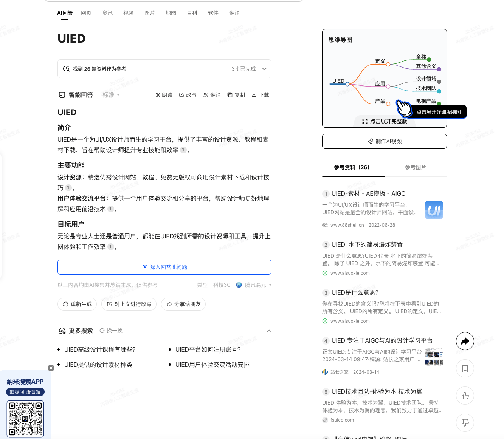Screen dimensions: 504x439
Task: Open reference UIED: 水下的简易爆炸装置
Action: (367, 245)
